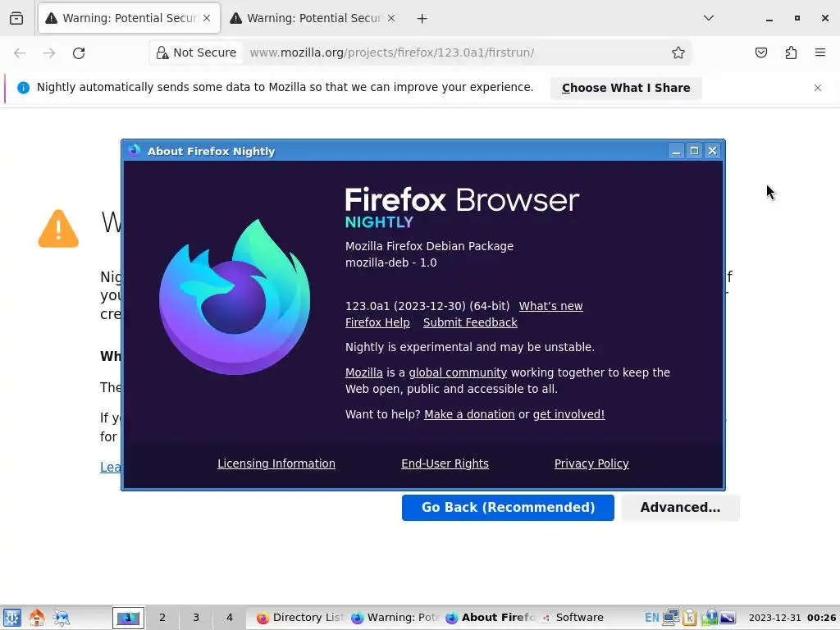Image resolution: width=840 pixels, height=630 pixels.
Task: Open the get involved! link
Action: pyautogui.click(x=568, y=414)
